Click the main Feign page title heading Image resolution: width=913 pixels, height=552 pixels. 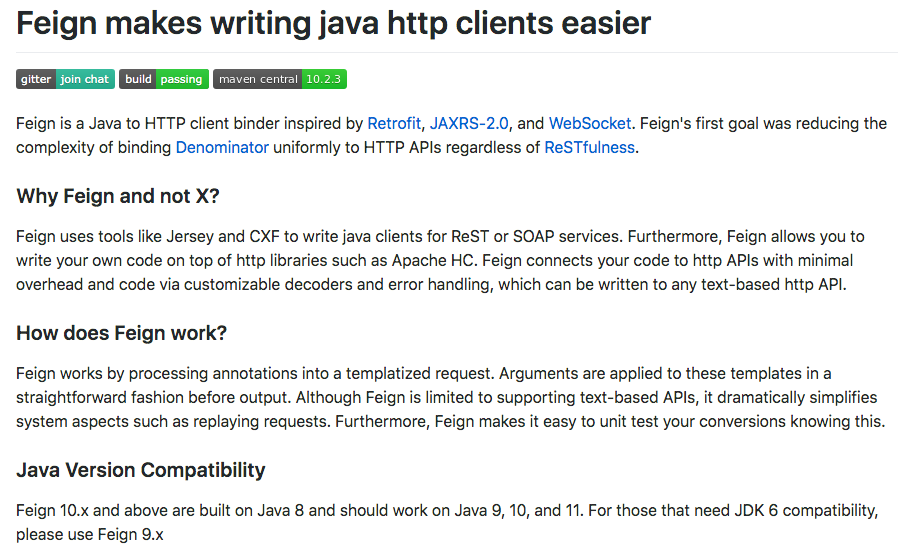coord(333,23)
